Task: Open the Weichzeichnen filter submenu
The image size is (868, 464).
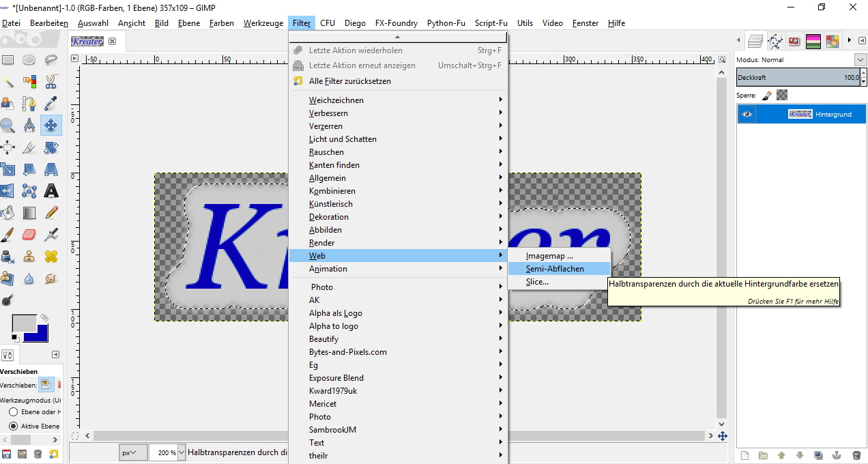Action: 336,100
